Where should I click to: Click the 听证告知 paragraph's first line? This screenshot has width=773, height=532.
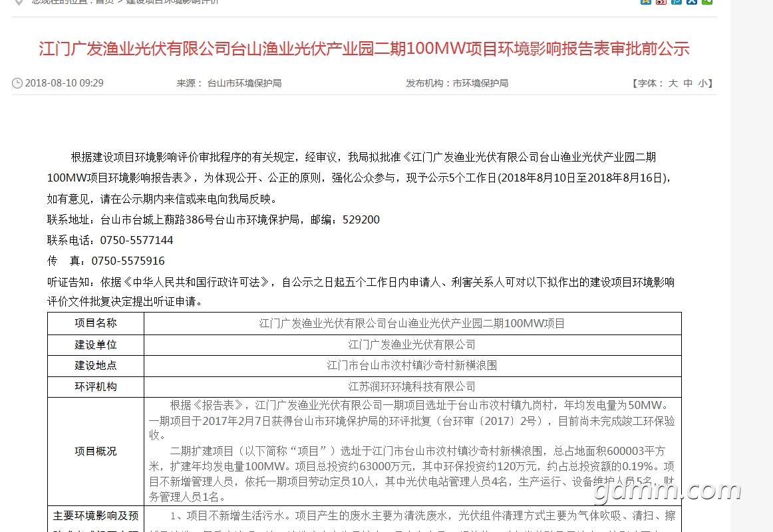pos(361,282)
